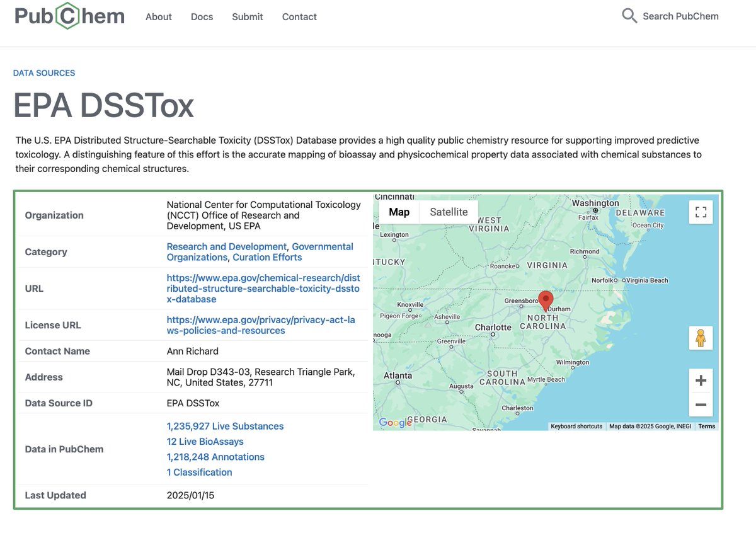756x550 pixels.
Task: Open the Submit menu item
Action: [248, 17]
